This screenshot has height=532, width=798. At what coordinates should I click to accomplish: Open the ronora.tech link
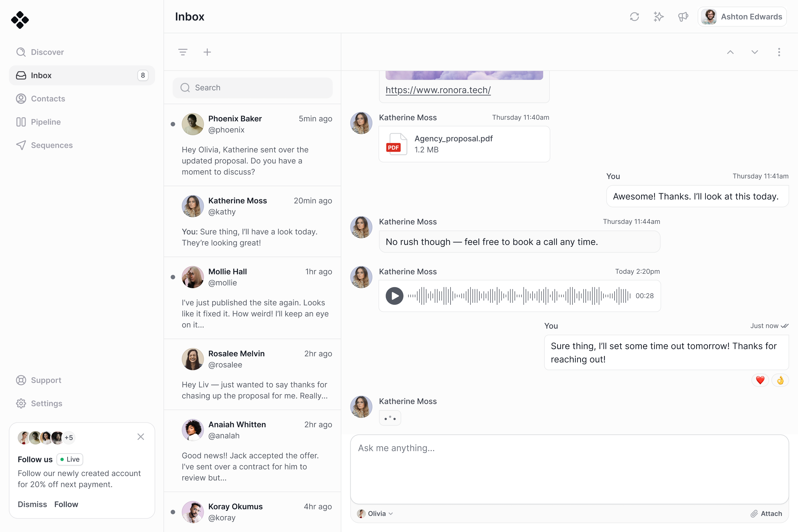click(438, 90)
